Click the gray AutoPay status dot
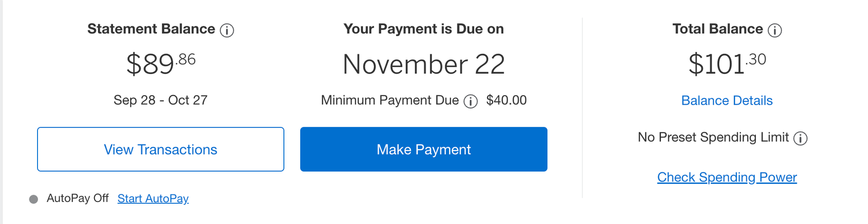This screenshot has width=868, height=224. pyautogui.click(x=33, y=199)
